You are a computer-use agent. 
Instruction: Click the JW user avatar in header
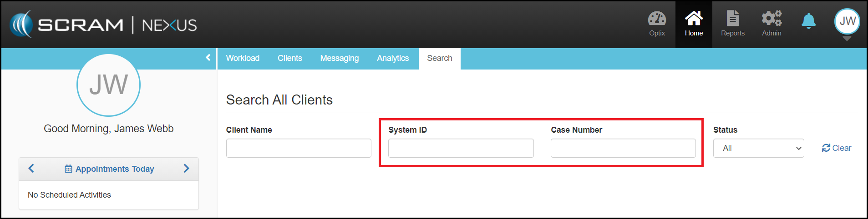coord(847,21)
